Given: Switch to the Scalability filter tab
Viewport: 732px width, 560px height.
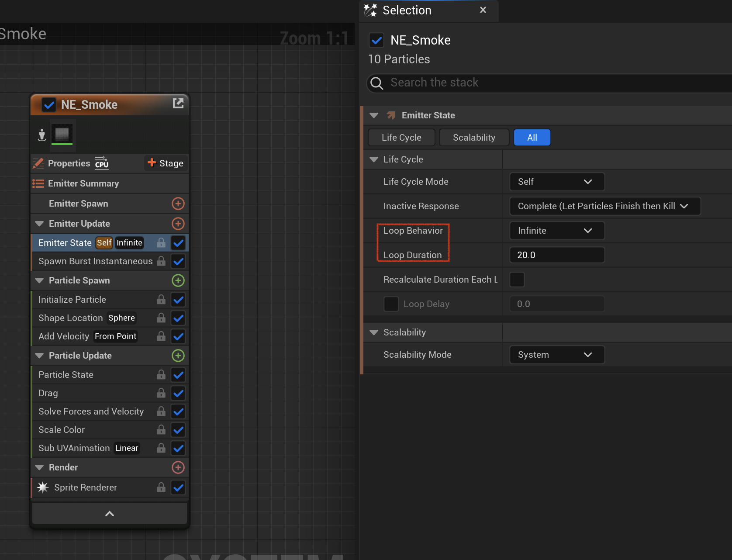Looking at the screenshot, I should [474, 138].
